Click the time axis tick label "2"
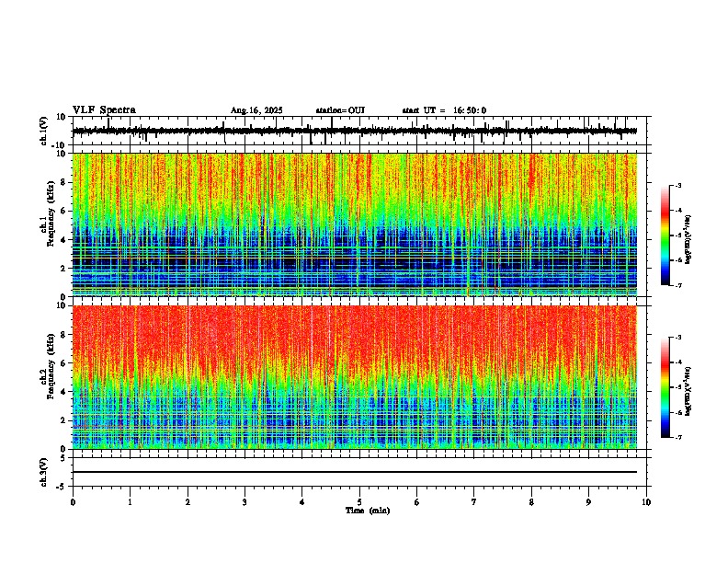728x563 pixels. coord(188,502)
